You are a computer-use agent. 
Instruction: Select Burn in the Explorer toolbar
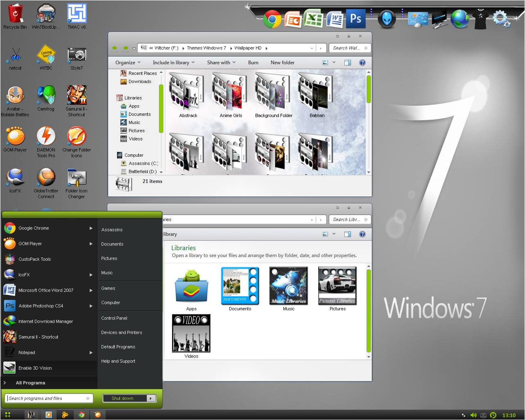[253, 62]
